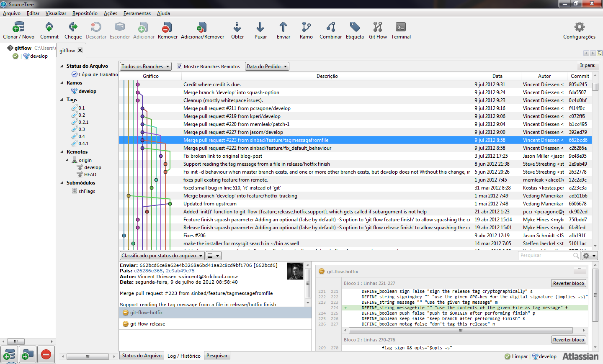The image size is (603, 364).
Task: Open the Editar menu
Action: click(33, 13)
